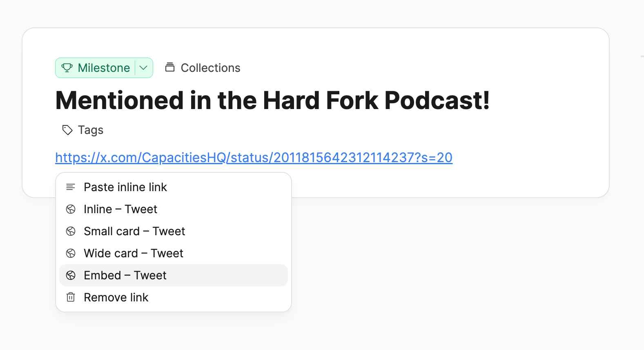This screenshot has height=350, width=644.
Task: Click the text-lines icon beside Paste inline link
Action: (x=71, y=187)
